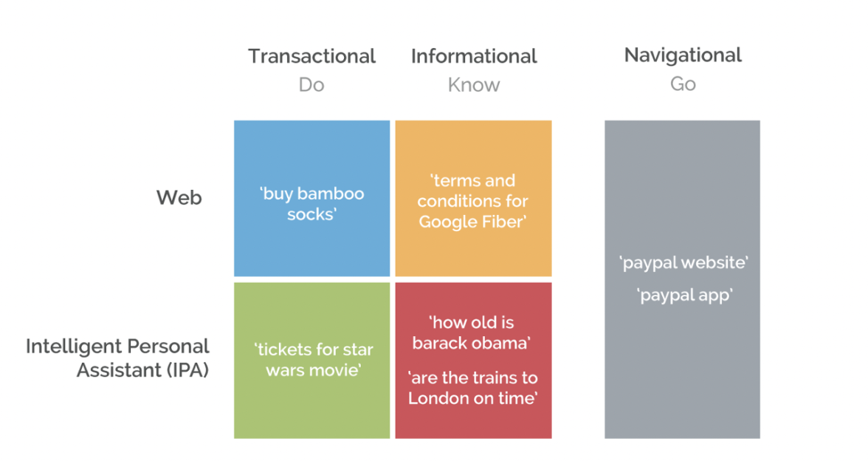The width and height of the screenshot is (868, 461).
Task: Click the Transactional column heading
Action: click(x=311, y=56)
